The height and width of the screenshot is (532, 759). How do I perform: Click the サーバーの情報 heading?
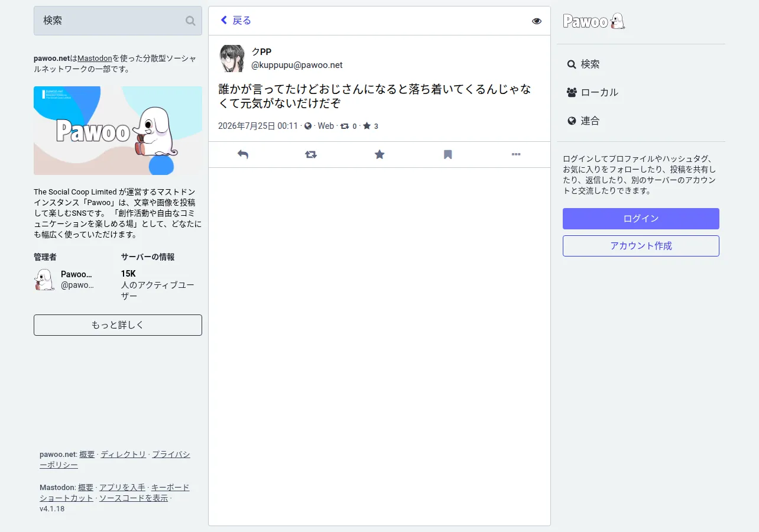click(x=148, y=257)
